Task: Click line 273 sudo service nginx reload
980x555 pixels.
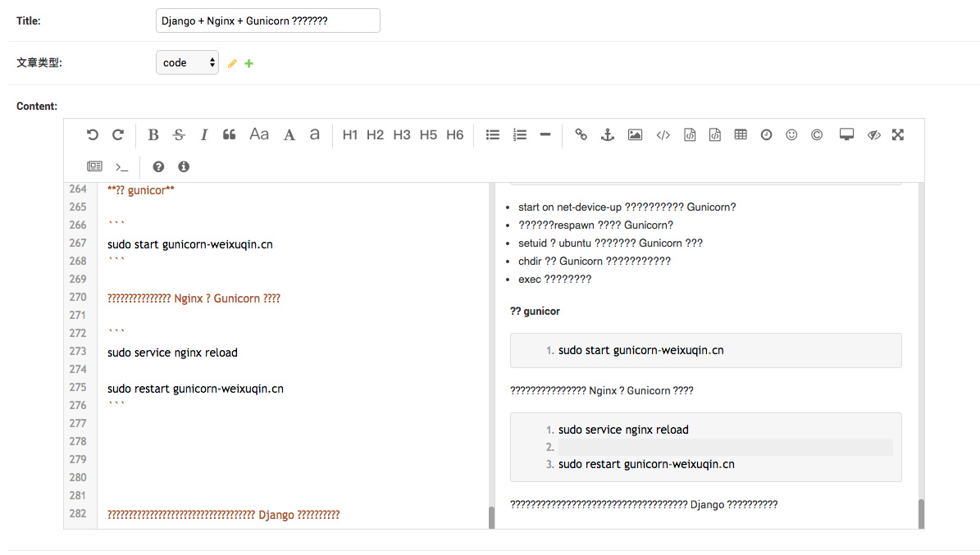Action: pyautogui.click(x=172, y=353)
